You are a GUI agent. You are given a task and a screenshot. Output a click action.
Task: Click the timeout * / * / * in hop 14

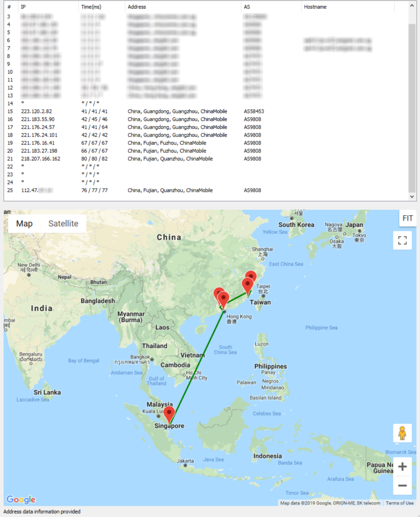pos(90,103)
